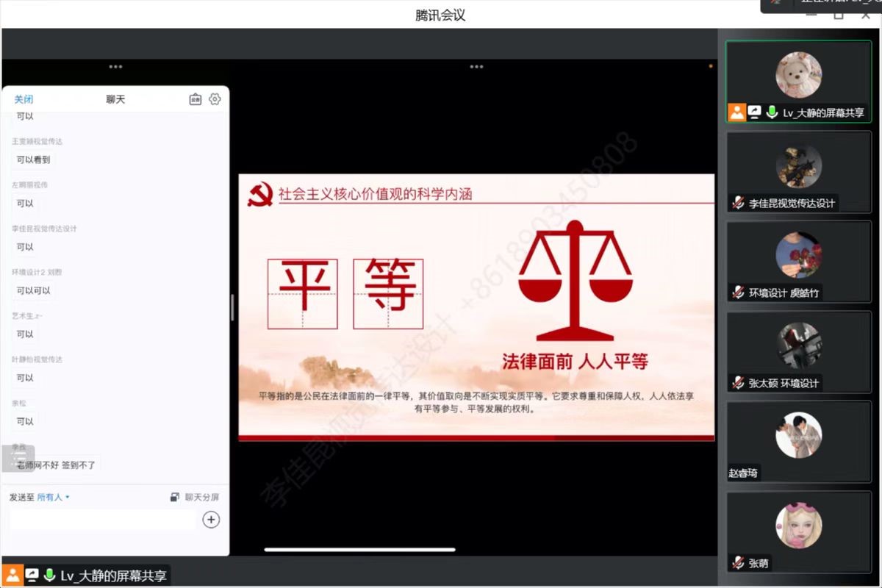Toggle 聊天分屏 chat split-screen mode

[x=195, y=498]
